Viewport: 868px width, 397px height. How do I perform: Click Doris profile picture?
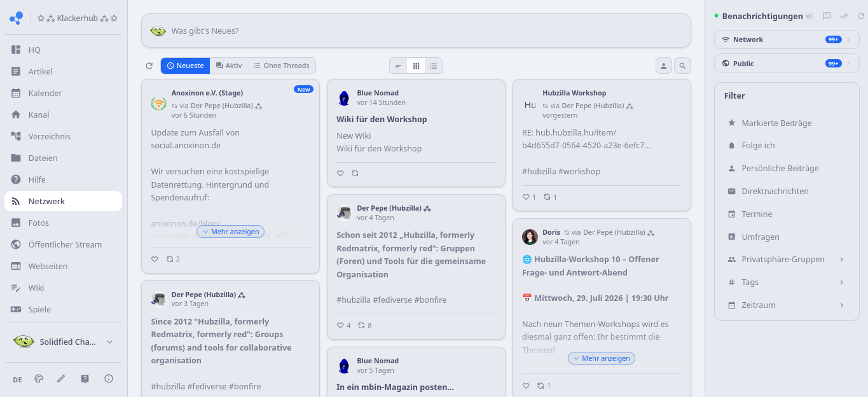click(x=530, y=237)
